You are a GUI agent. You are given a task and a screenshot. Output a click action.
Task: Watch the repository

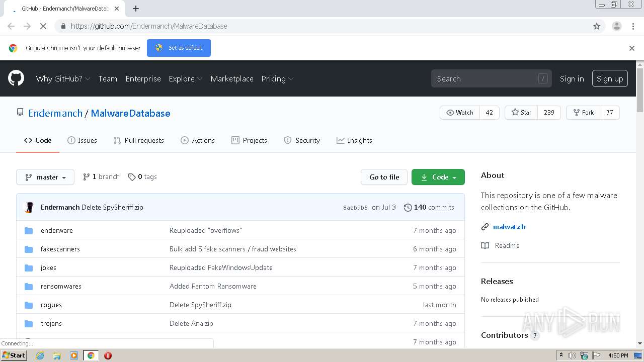pos(460,113)
